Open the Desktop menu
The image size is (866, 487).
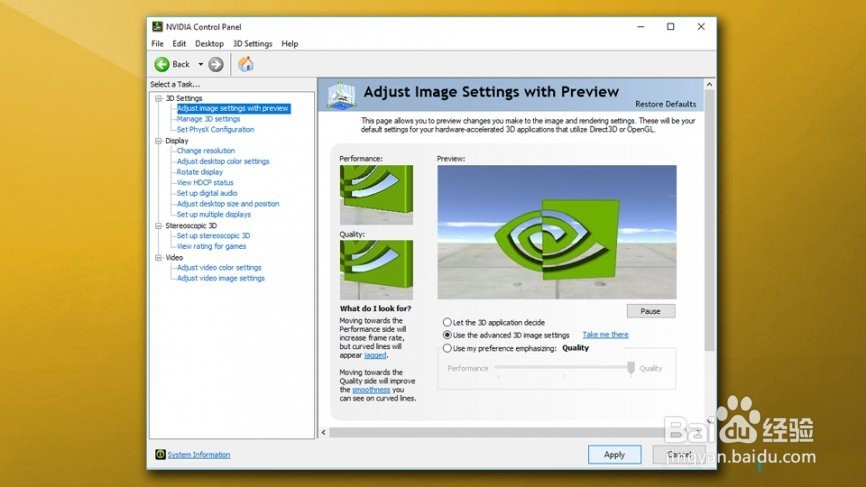(209, 44)
